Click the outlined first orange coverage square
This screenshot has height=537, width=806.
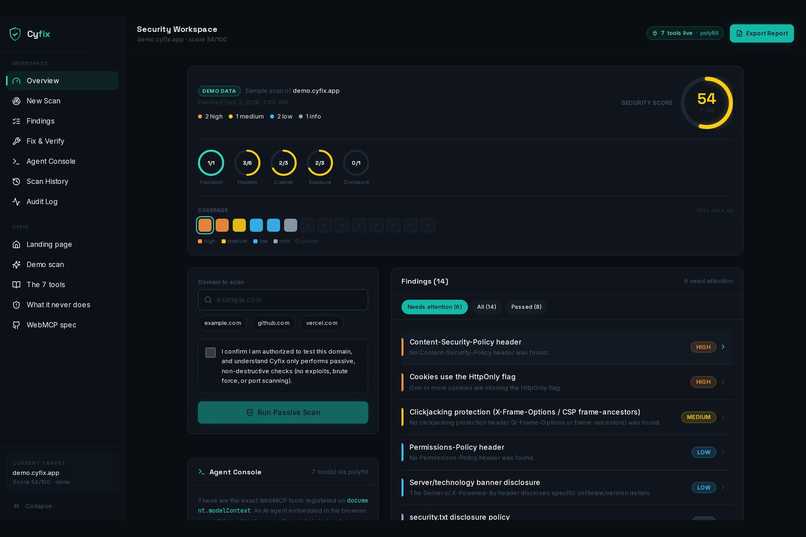(205, 225)
